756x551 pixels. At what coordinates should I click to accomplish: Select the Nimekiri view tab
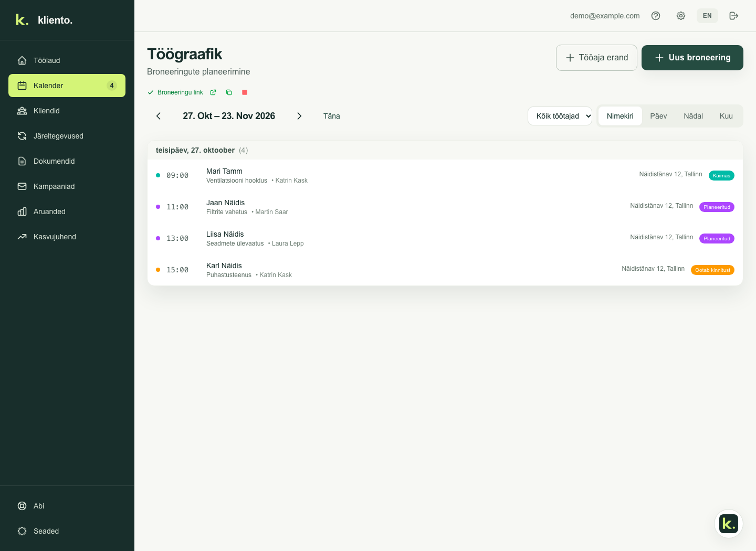click(x=620, y=116)
